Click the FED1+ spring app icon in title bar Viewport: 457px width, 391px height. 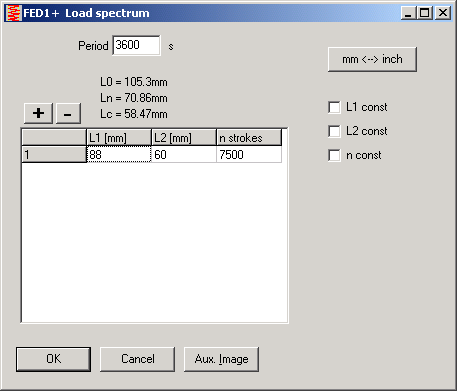click(14, 13)
